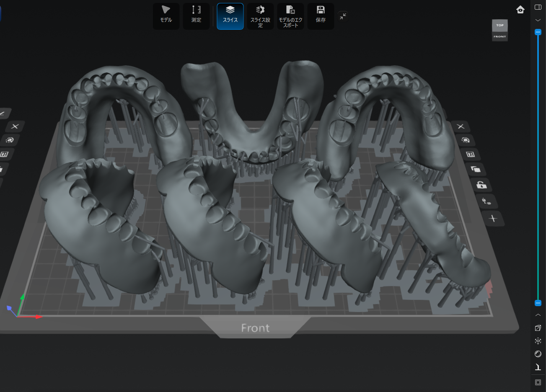The image size is (546, 392).
Task: Click the home view eye icon
Action: (x=520, y=10)
